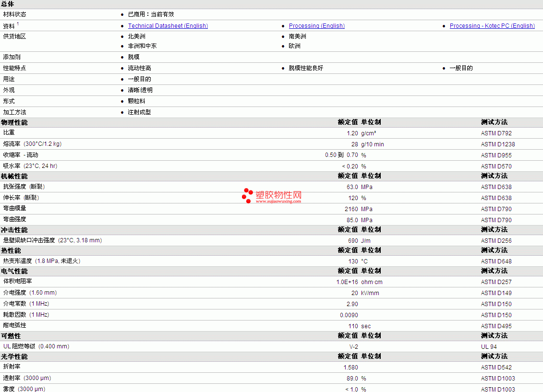Image resolution: width=543 pixels, height=392 pixels.
Task: Click the ASTM D542 test method
Action: click(x=496, y=368)
